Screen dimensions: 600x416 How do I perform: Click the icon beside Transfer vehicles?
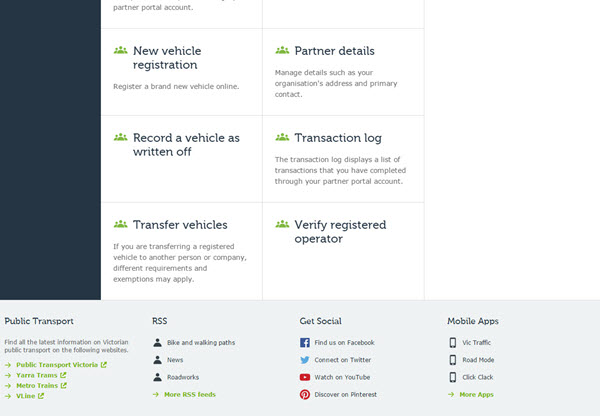(120, 224)
